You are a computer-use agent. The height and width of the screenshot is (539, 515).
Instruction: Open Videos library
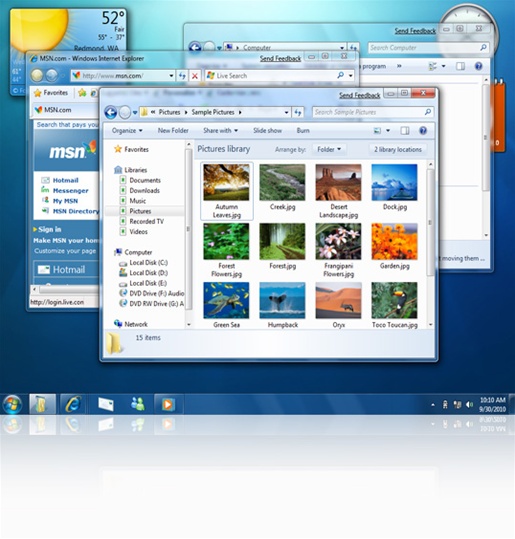click(x=138, y=232)
